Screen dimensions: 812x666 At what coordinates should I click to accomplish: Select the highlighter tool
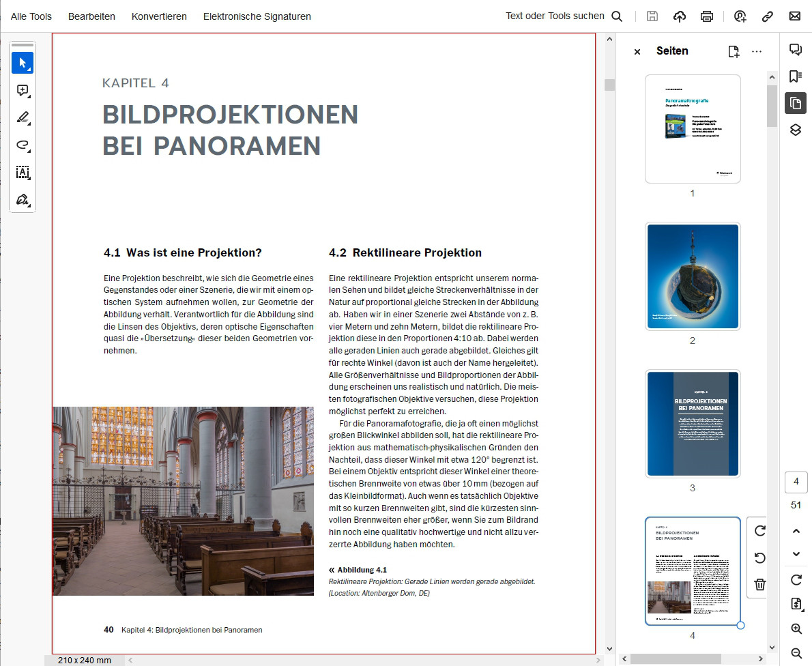pos(23,117)
